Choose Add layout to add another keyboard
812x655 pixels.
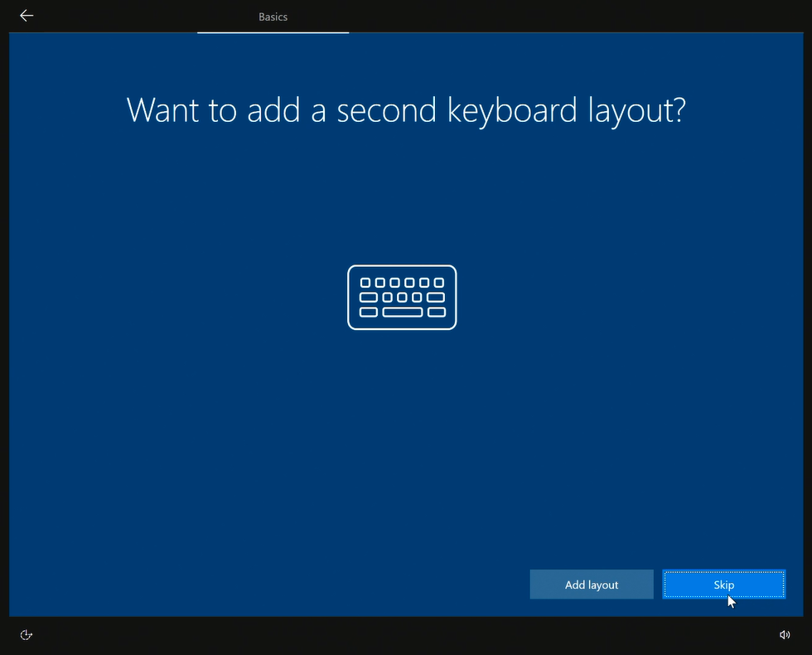(x=592, y=585)
